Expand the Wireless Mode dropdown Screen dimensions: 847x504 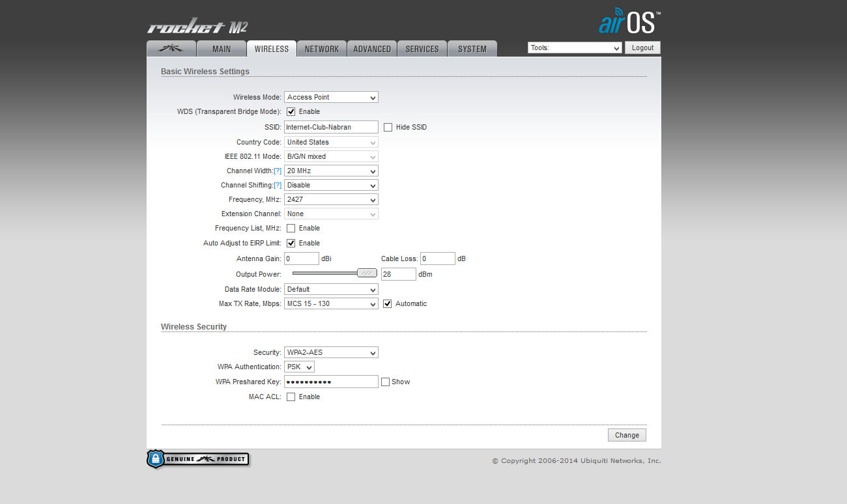[331, 98]
